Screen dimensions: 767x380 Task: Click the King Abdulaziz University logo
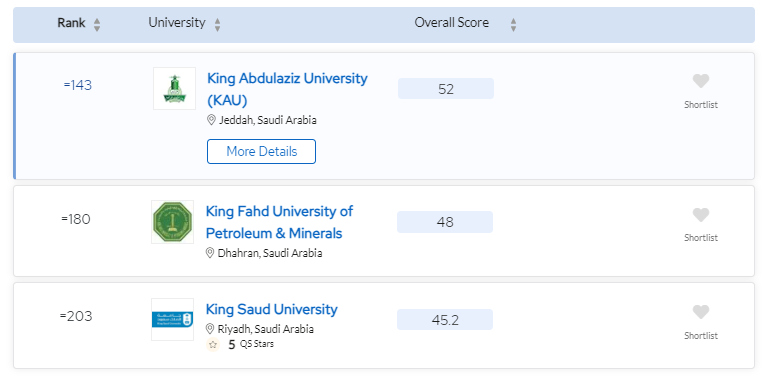(174, 89)
